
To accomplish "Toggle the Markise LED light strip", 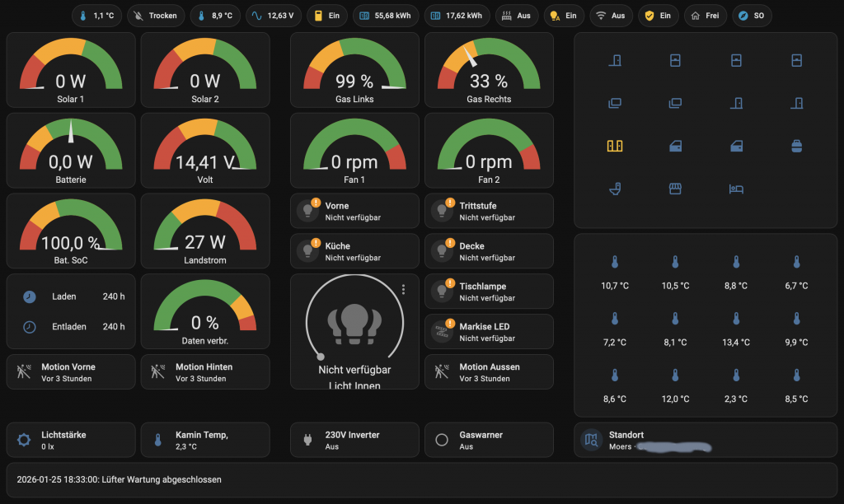I will coord(442,331).
